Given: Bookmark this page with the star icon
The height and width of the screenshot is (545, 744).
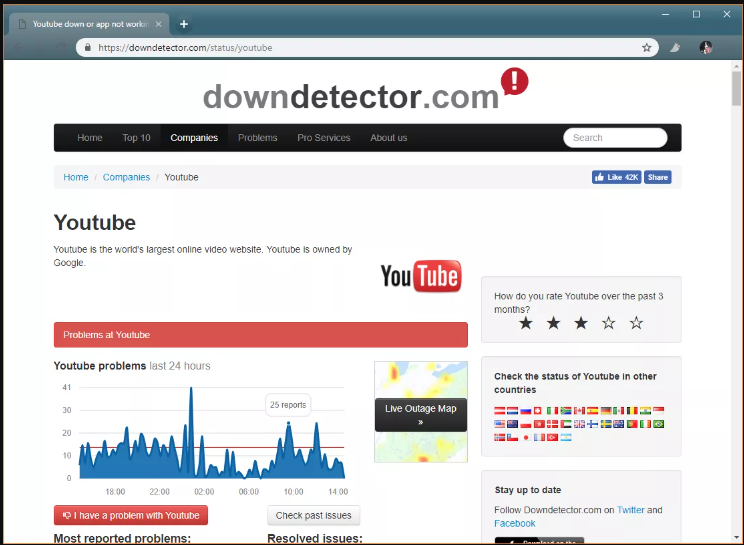Looking at the screenshot, I should coord(646,47).
